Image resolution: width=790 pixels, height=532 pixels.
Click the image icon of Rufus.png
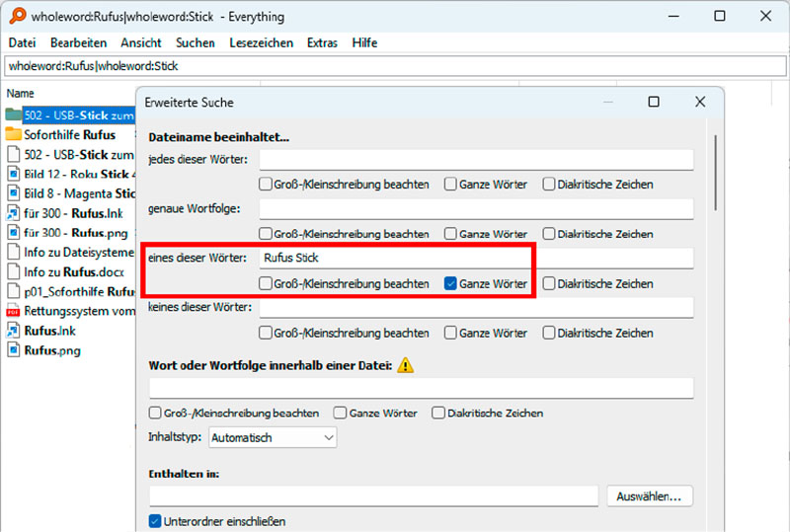[x=14, y=350]
